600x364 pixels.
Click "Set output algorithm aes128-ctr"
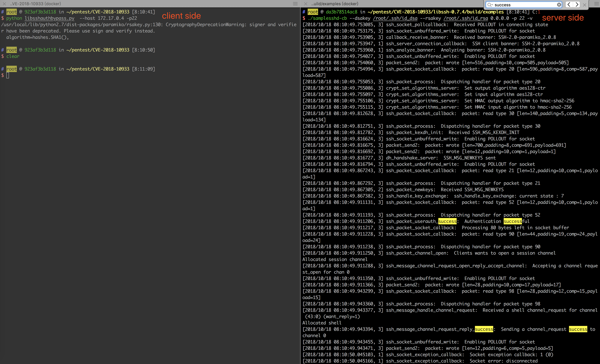505,88
